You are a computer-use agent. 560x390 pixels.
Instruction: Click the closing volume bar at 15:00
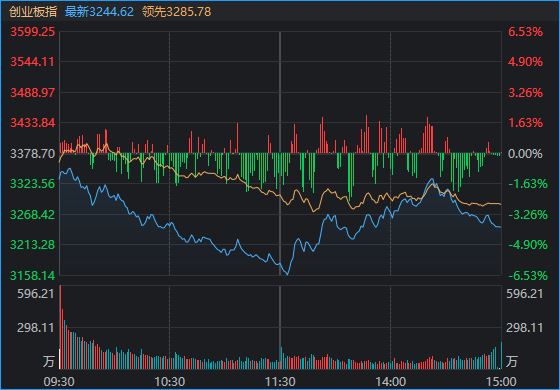[501, 355]
